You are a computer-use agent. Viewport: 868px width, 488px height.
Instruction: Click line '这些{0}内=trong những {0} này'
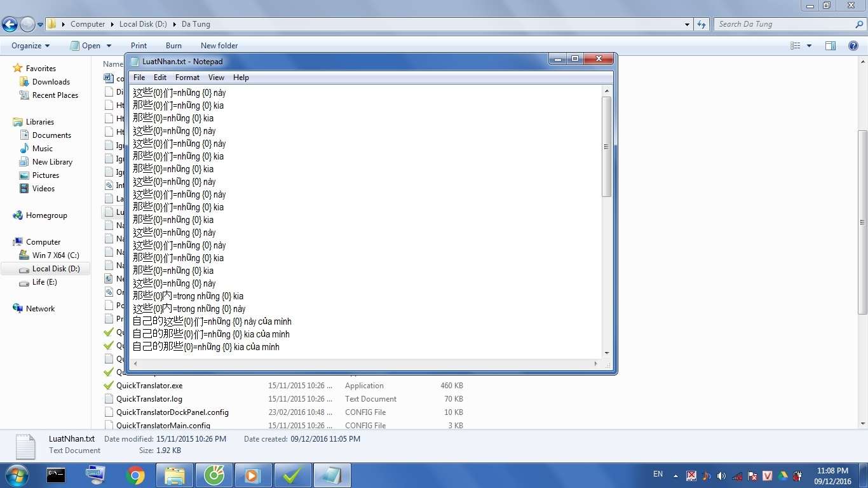[189, 309]
